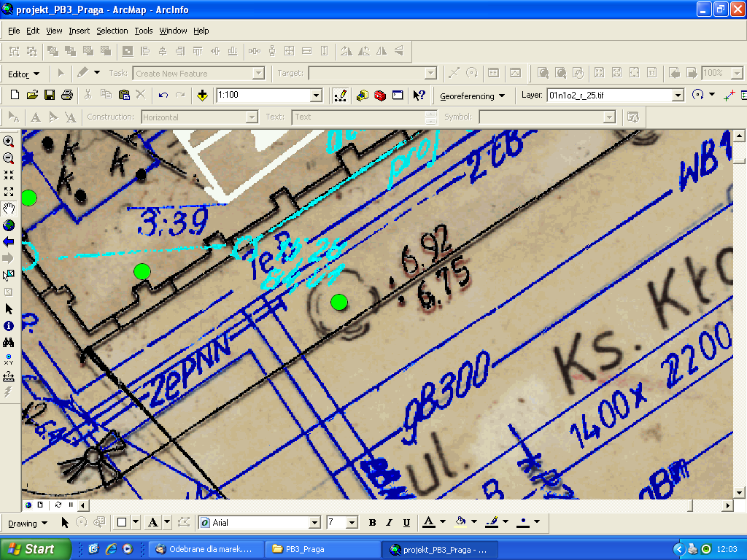747x560 pixels.
Task: Open the View menu
Action: [x=54, y=31]
